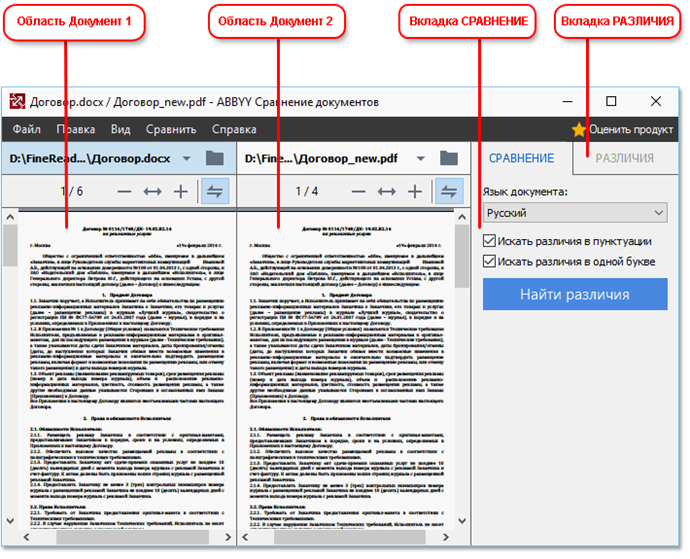The height and width of the screenshot is (559, 690).
Task: Close the ABBYY comparison window
Action: pos(656,102)
